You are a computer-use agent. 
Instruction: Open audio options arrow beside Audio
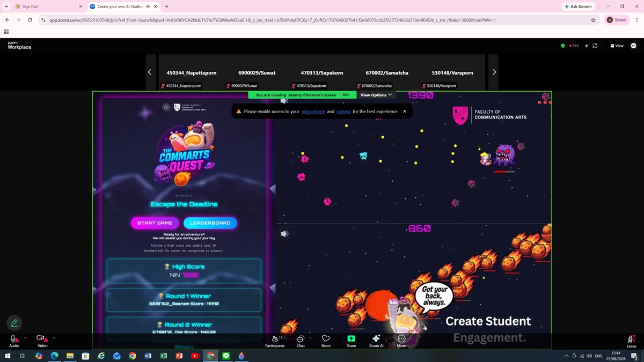(x=25, y=338)
